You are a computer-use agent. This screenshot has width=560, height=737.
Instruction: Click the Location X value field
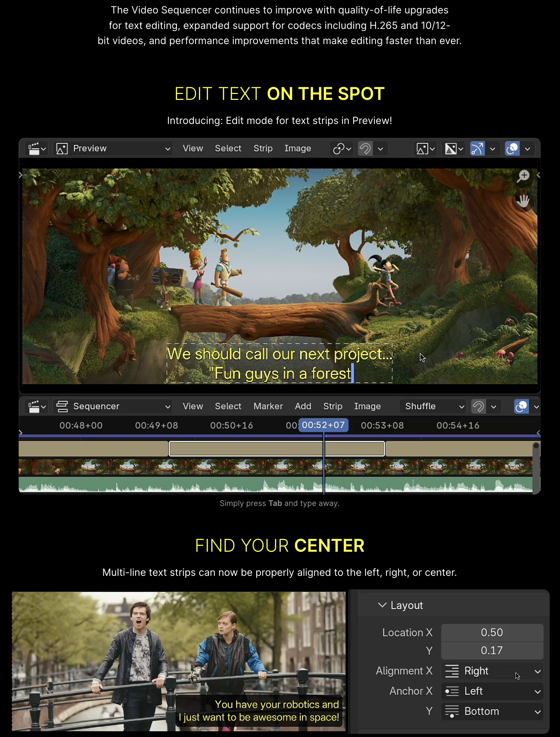(x=492, y=633)
